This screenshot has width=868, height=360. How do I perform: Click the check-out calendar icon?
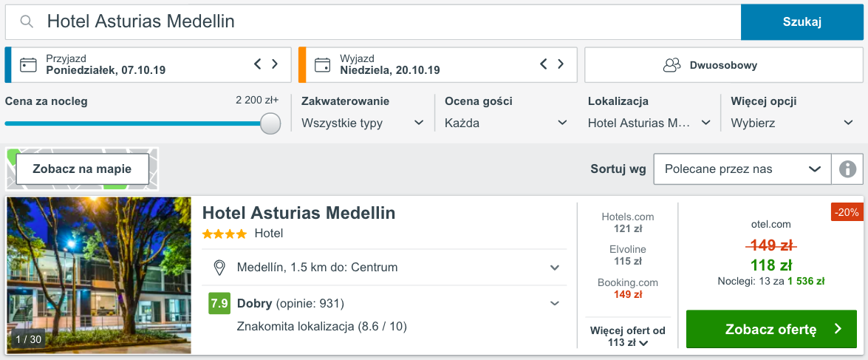(322, 64)
